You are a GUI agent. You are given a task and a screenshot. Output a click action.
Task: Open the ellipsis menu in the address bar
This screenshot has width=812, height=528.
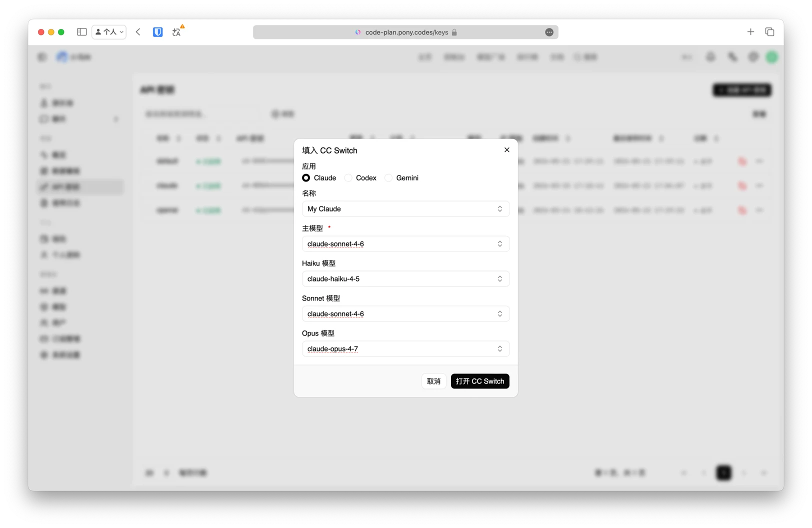[549, 32]
